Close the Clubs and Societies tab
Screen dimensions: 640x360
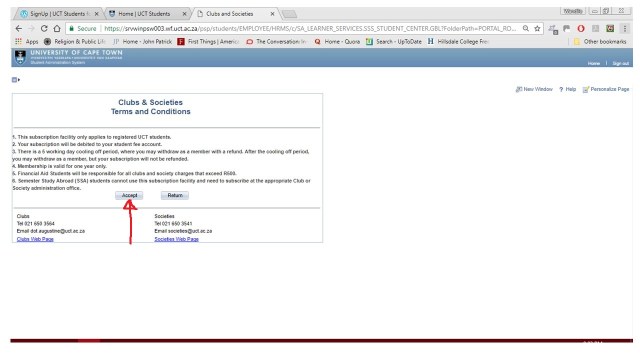[273, 14]
